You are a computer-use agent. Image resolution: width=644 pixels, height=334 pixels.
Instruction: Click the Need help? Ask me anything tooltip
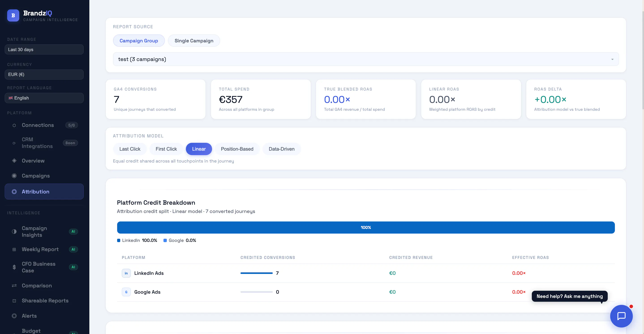point(569,297)
